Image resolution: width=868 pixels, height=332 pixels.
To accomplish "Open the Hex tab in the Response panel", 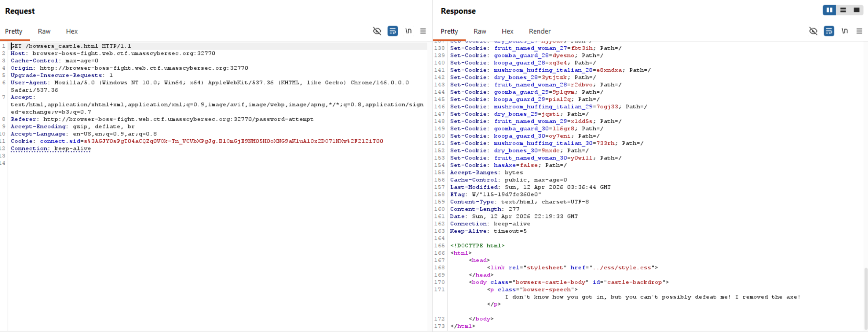I will [507, 31].
